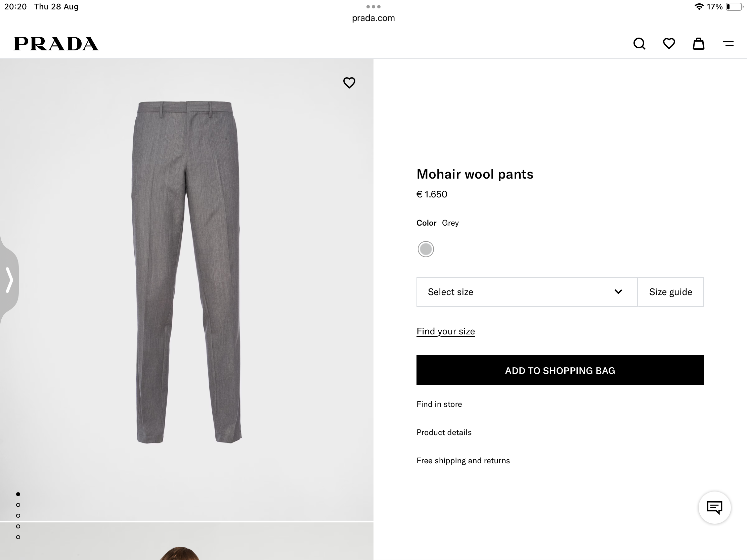This screenshot has width=747, height=560.
Task: Open the chat support bubble
Action: (x=714, y=508)
